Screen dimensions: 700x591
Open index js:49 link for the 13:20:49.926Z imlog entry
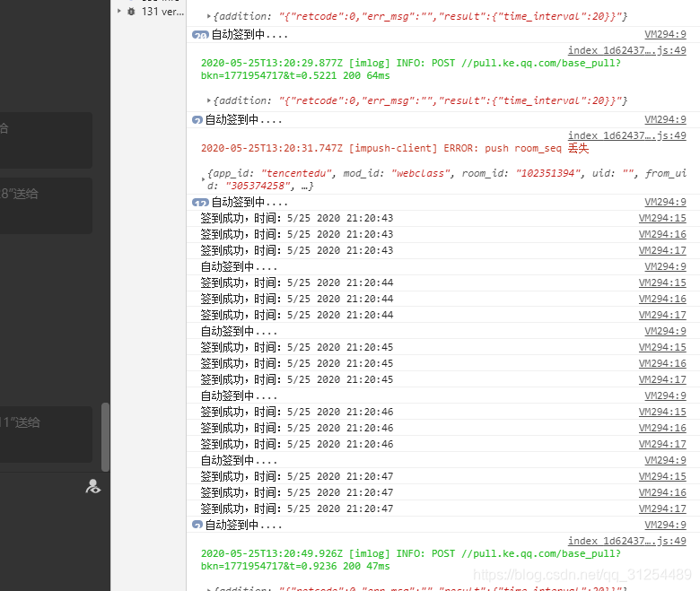tap(626, 541)
